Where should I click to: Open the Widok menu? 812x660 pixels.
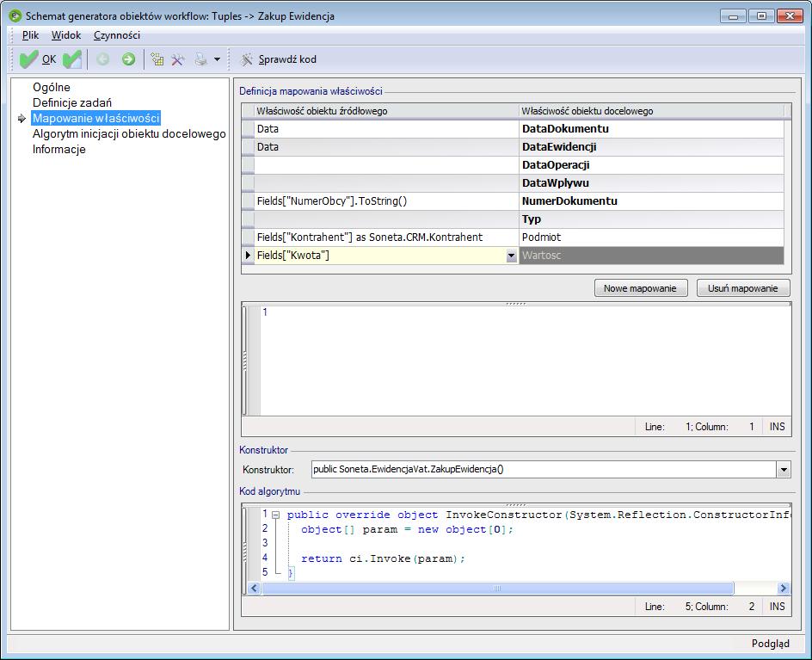pyautogui.click(x=65, y=35)
